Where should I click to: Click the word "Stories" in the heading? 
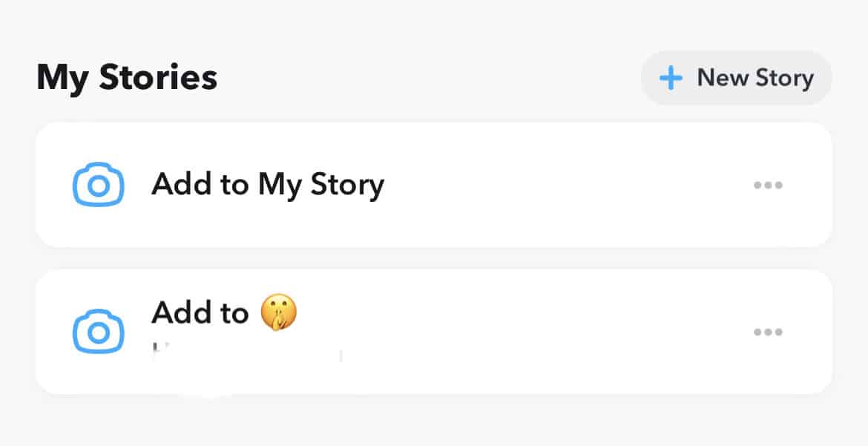[x=158, y=78]
